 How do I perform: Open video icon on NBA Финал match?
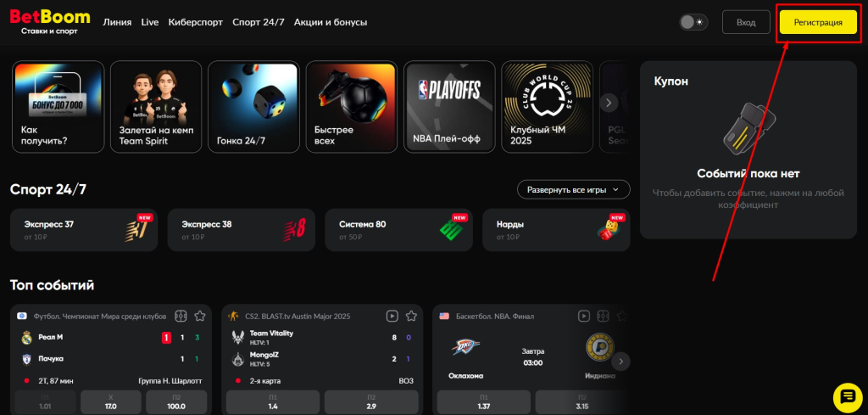584,317
